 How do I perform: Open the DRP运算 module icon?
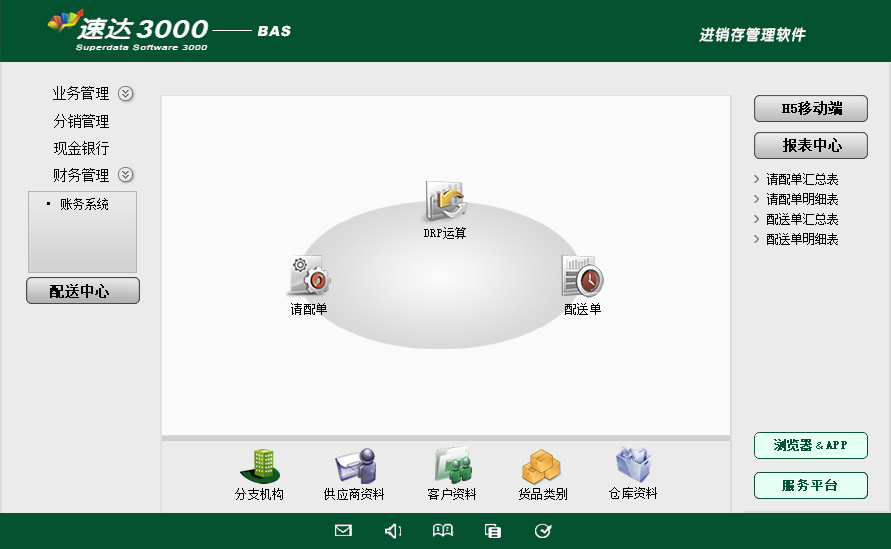445,202
